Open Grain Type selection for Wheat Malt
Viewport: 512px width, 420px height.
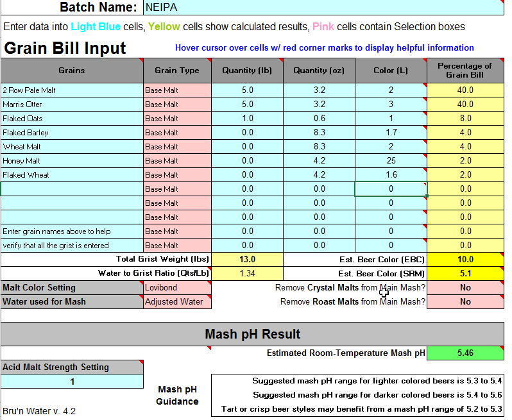point(177,147)
